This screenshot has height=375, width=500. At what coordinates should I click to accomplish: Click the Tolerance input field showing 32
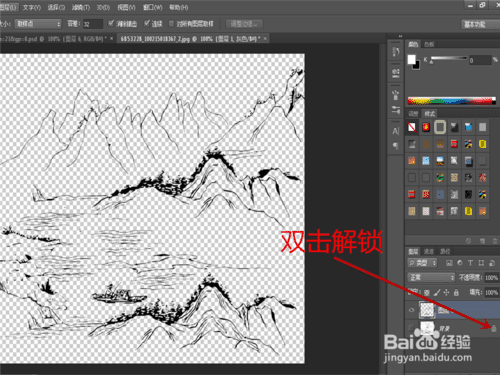tap(92, 24)
